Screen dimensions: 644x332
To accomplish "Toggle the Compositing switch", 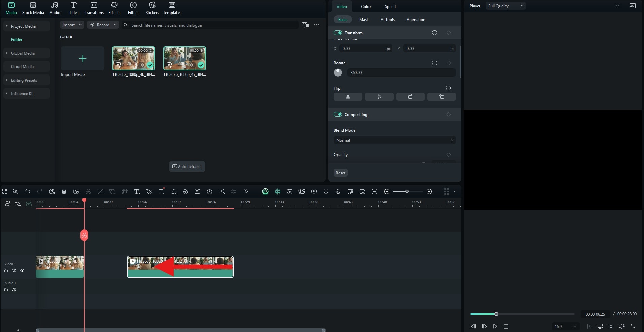I will (x=338, y=114).
